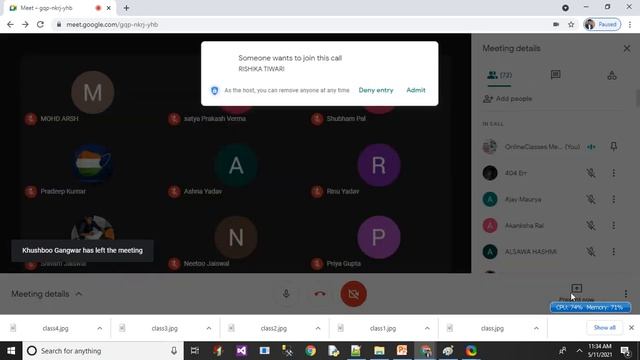Viewport: 640px width, 360px height.
Task: Go back with browser back arrow
Action: 10,24
